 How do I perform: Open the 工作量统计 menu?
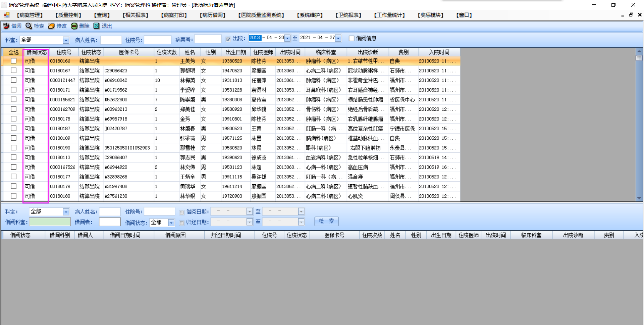[x=390, y=15]
